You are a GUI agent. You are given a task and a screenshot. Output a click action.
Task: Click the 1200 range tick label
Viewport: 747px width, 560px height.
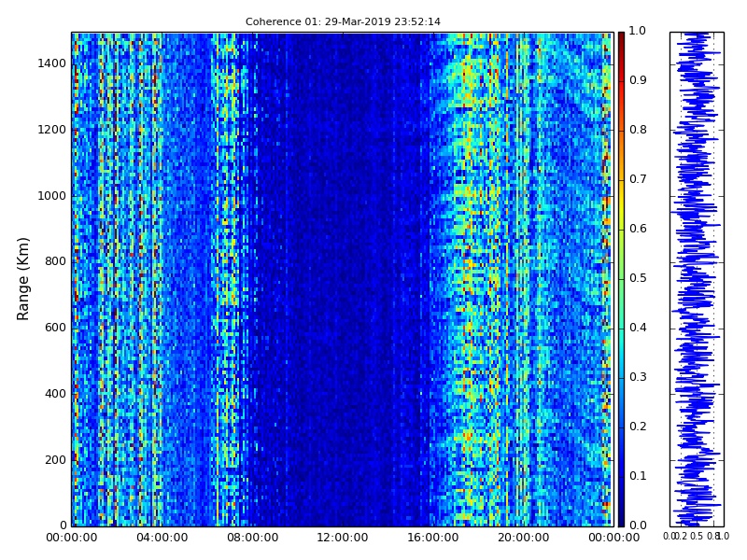[x=51, y=130]
